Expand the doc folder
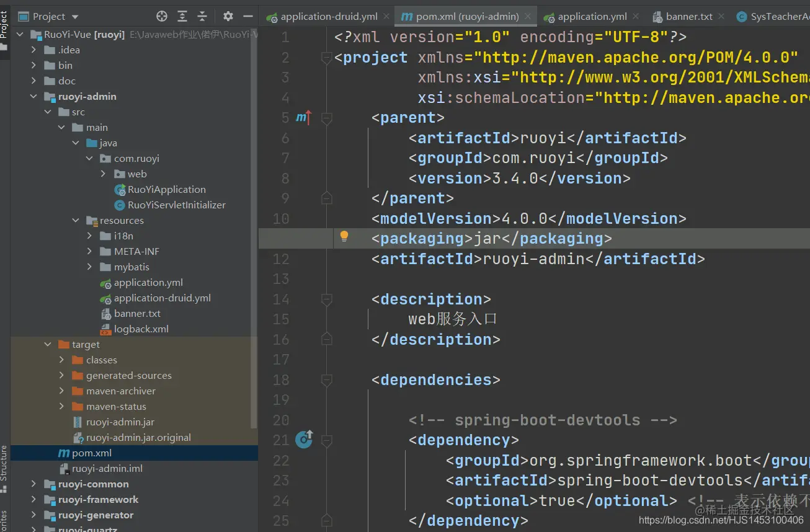 coord(34,81)
